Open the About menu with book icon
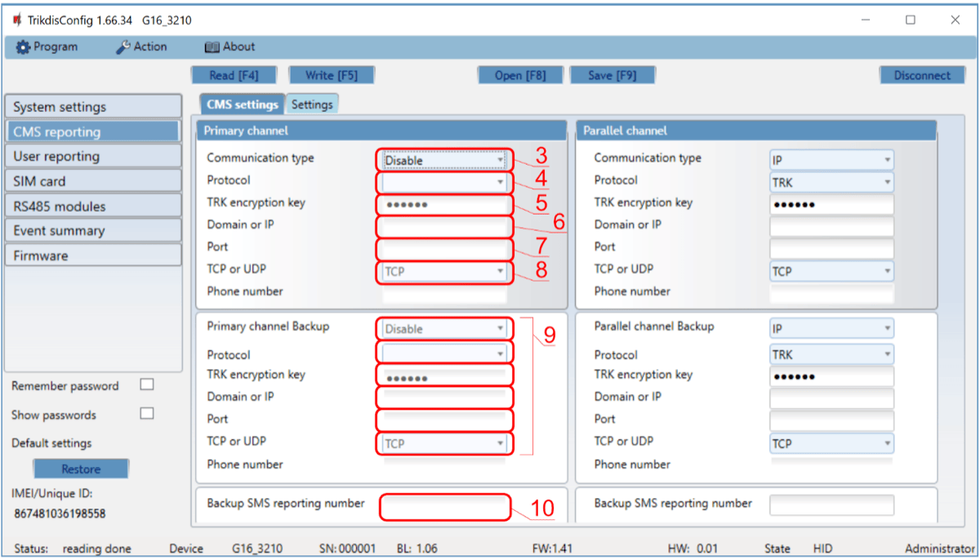Image resolution: width=980 pixels, height=560 pixels. pos(229,47)
